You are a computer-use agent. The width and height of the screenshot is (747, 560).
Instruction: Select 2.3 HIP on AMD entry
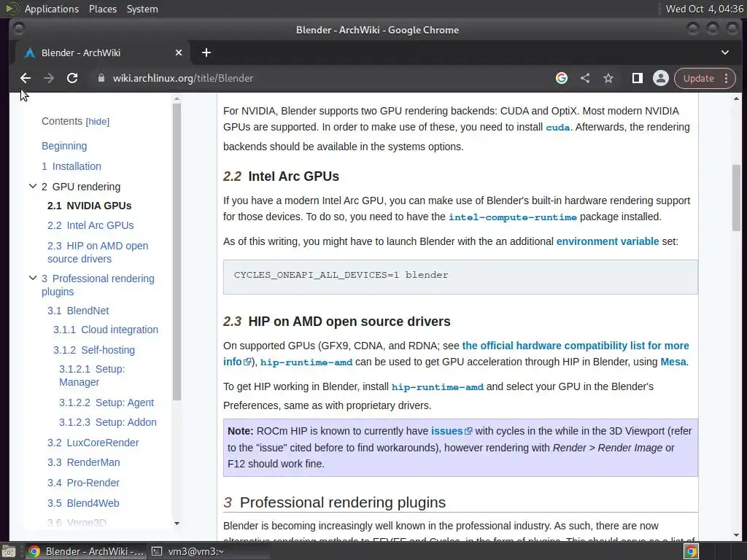[x=98, y=252]
